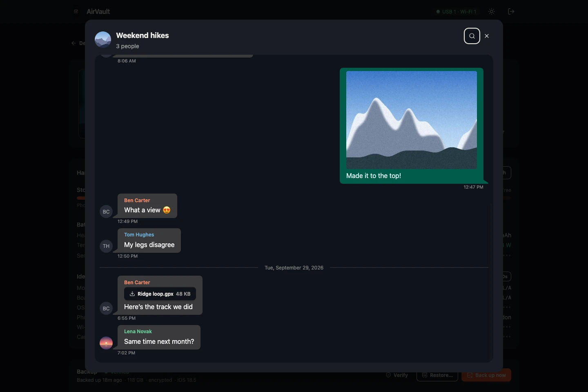Click the Weekend hikes group avatar

click(x=103, y=40)
